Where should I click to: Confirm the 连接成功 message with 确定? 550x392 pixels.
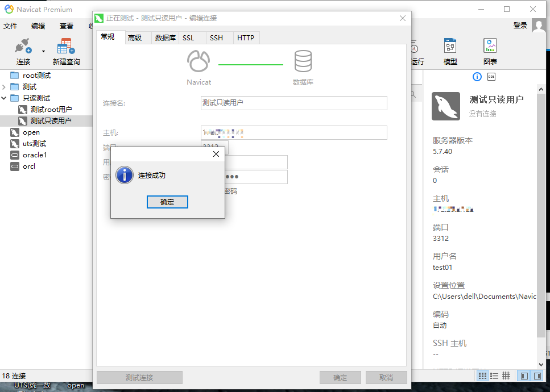pos(167,202)
